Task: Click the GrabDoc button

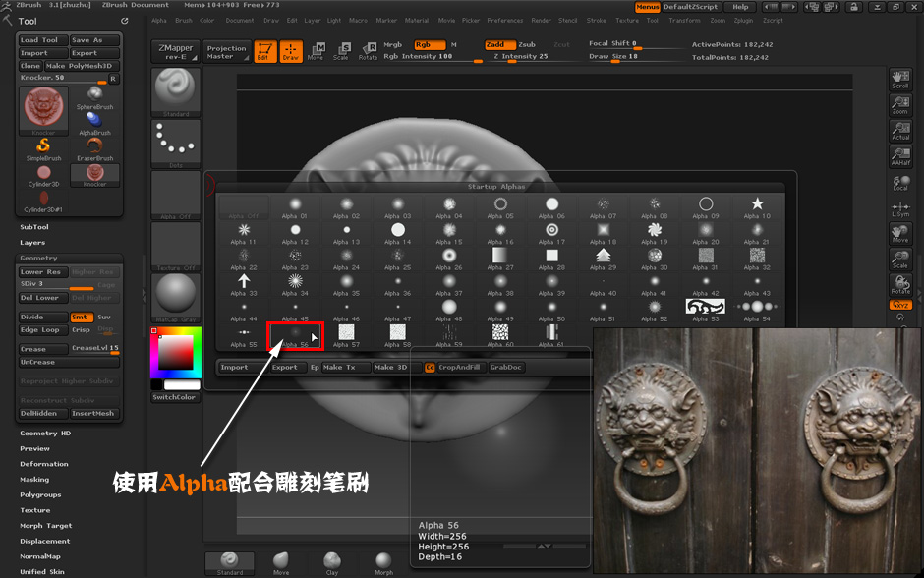Action: [505, 367]
